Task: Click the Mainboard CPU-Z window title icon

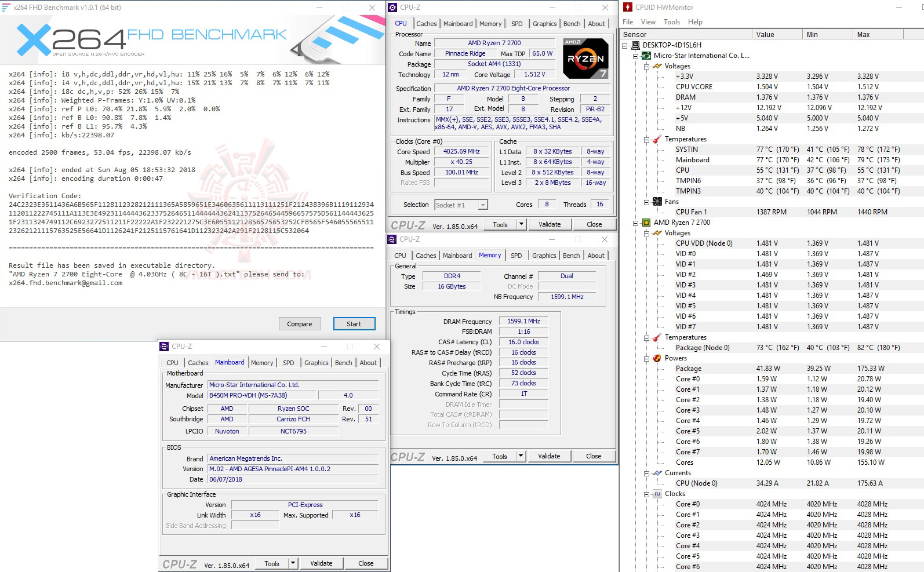Action: tap(164, 347)
